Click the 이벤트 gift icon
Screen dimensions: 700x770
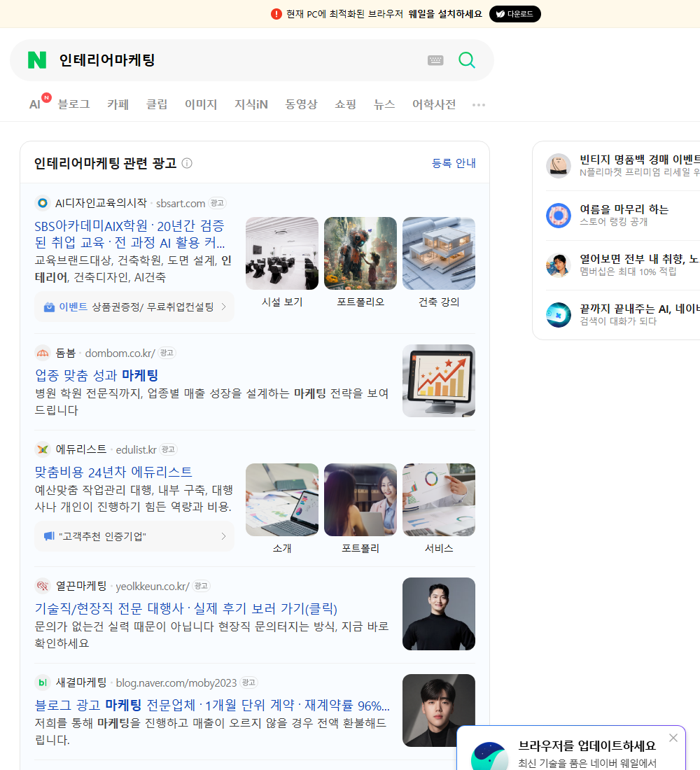point(49,307)
